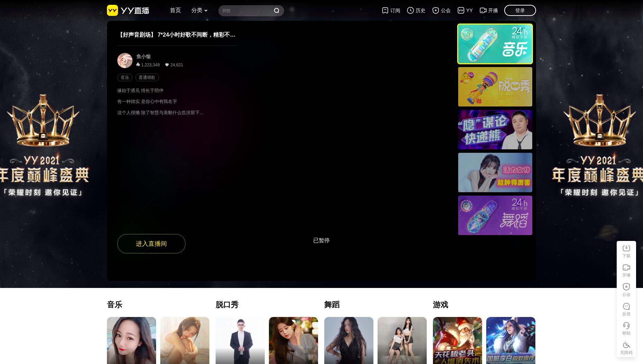Click the avatar of 鱼小愉

pos(125,60)
